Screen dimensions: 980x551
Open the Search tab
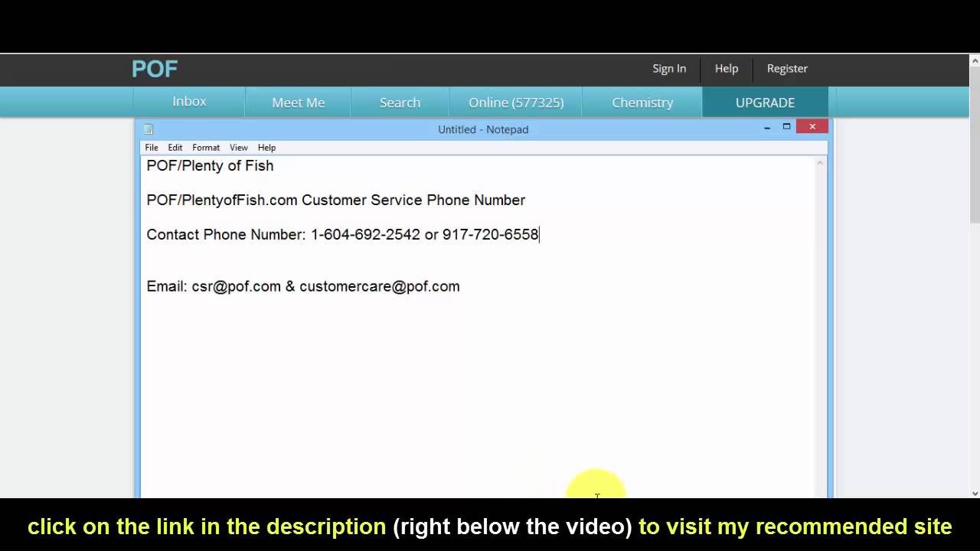click(400, 102)
